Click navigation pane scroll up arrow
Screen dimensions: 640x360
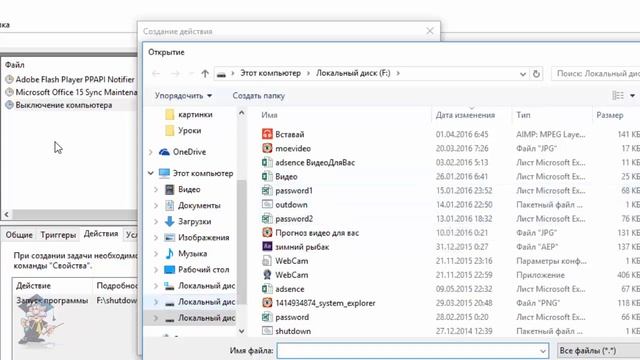click(x=242, y=113)
